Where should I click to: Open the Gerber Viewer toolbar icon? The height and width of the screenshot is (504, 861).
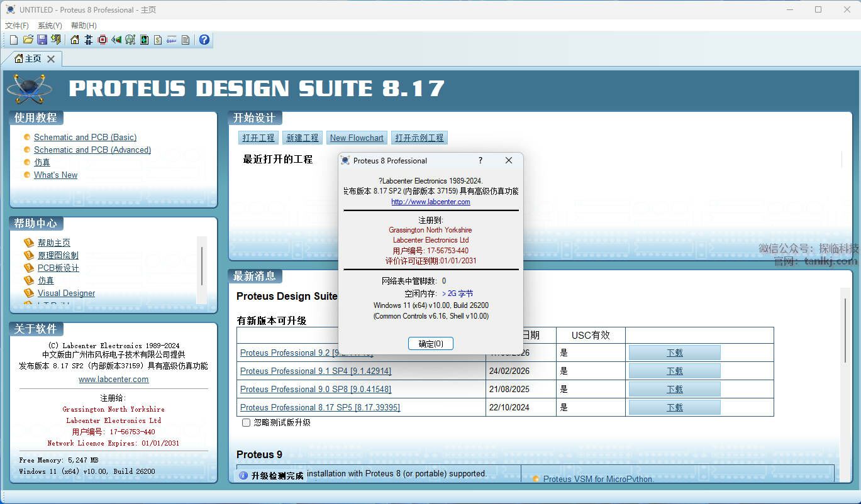click(x=130, y=40)
